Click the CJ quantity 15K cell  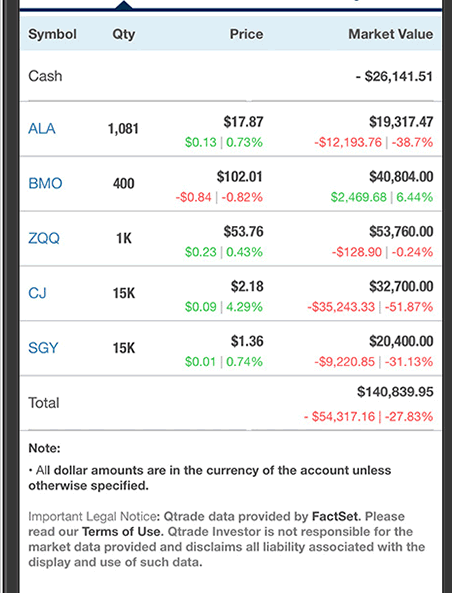[124, 293]
